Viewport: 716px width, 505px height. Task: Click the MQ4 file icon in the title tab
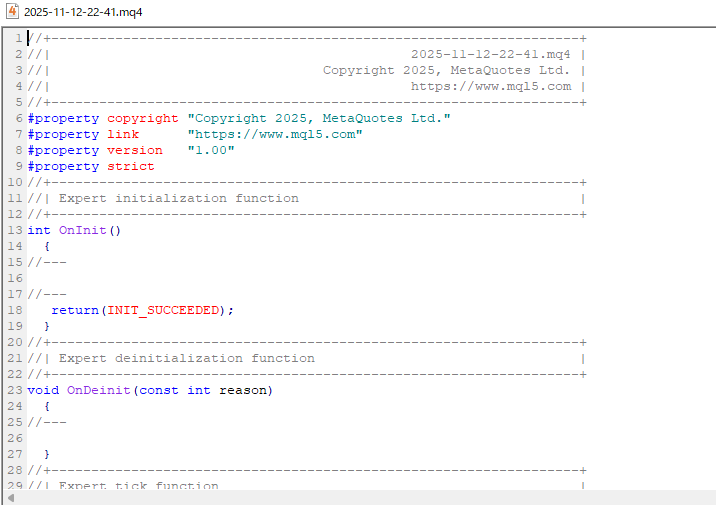(12, 11)
